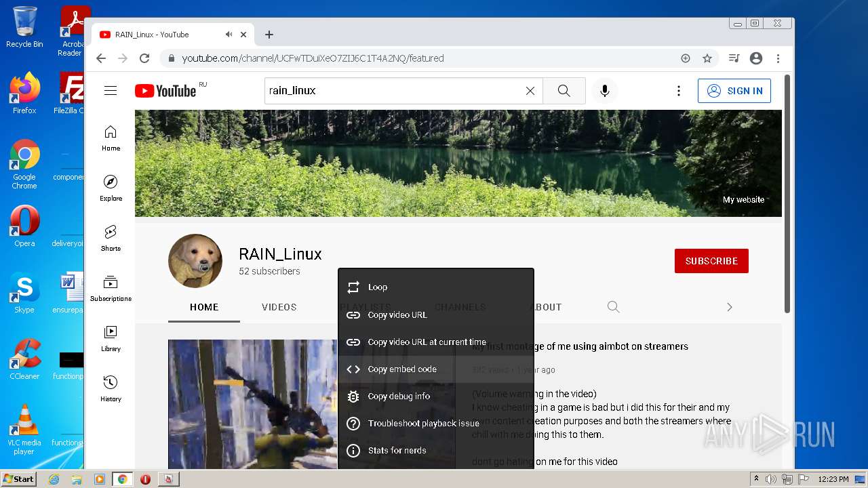Go to the YouTube logo home
The image size is (868, 488).
tap(165, 91)
